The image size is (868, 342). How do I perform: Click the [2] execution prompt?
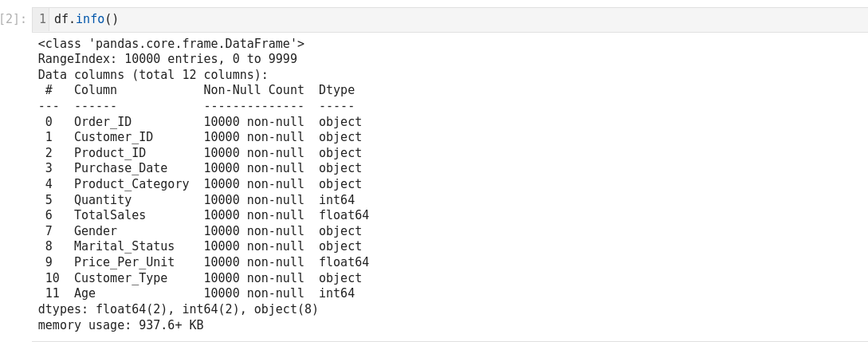click(x=14, y=19)
